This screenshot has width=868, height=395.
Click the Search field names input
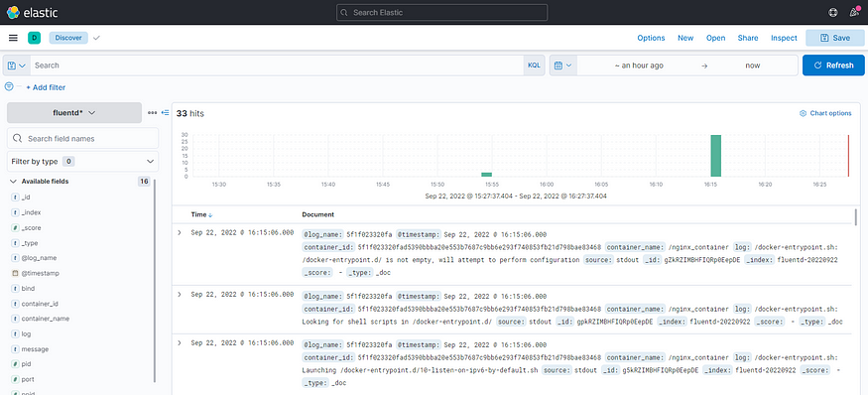[82, 139]
